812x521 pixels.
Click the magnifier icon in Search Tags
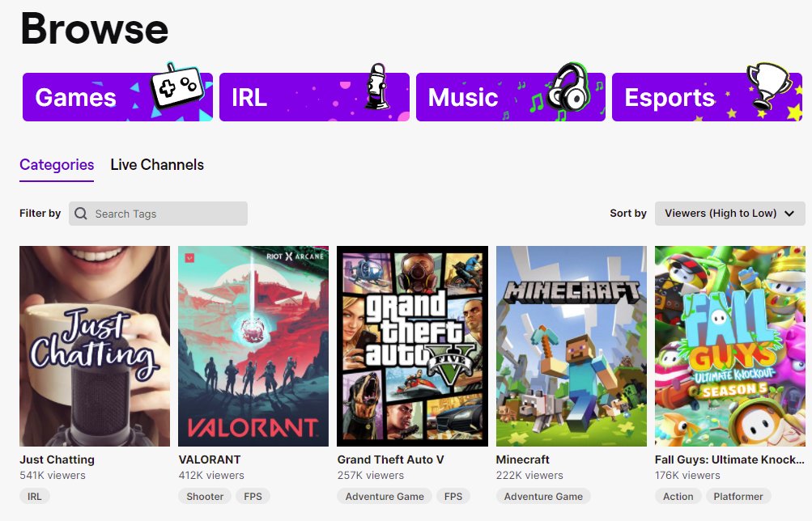click(x=81, y=214)
